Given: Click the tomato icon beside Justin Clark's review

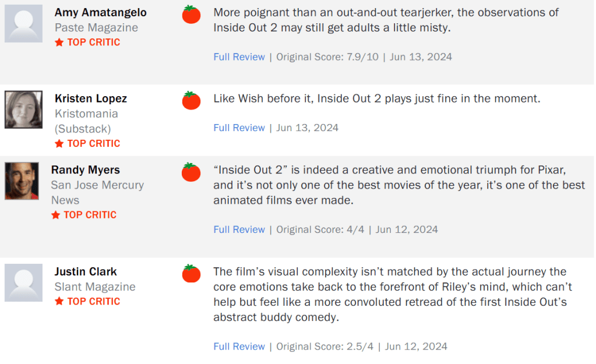Looking at the screenshot, I should 191,274.
